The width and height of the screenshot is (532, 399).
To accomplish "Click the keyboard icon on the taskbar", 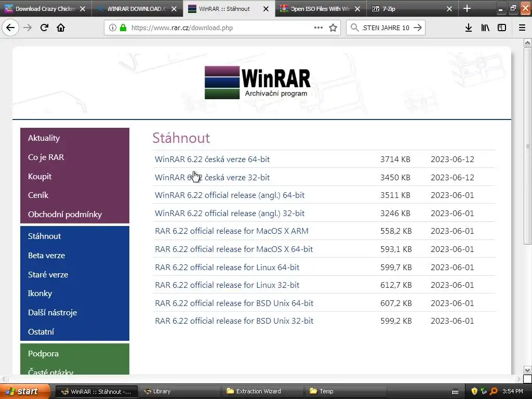I will [455, 392].
